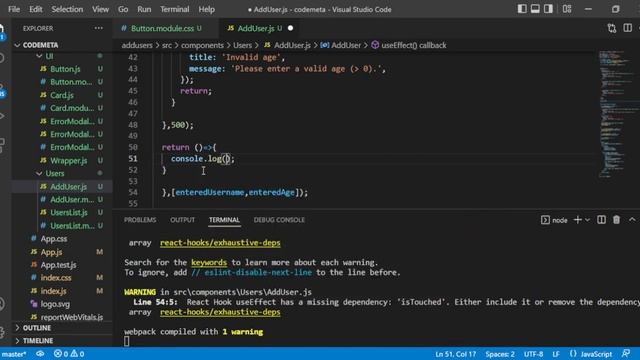640x360 pixels.
Task: Open the Terminal menu
Action: click(x=174, y=9)
